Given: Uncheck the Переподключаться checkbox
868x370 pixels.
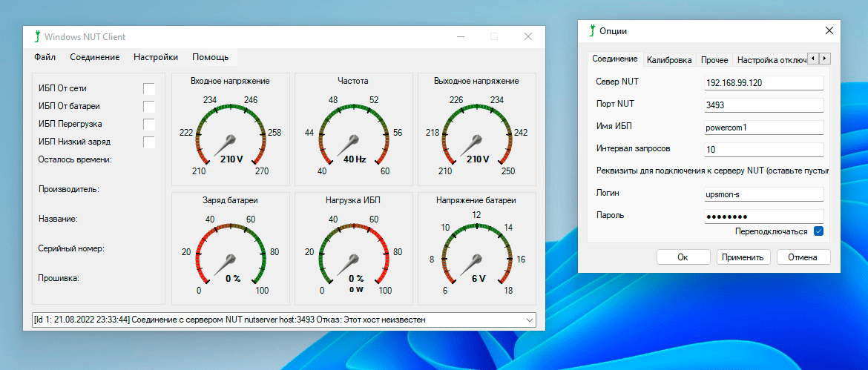Looking at the screenshot, I should [x=818, y=231].
